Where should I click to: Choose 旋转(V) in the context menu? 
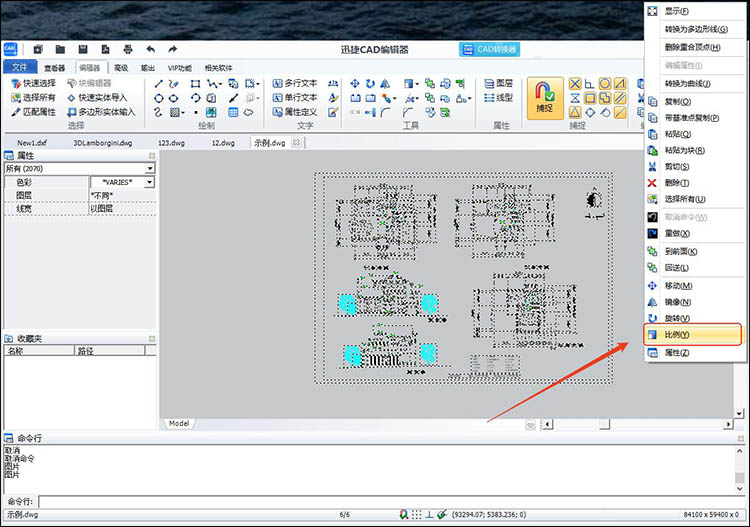tap(693, 318)
